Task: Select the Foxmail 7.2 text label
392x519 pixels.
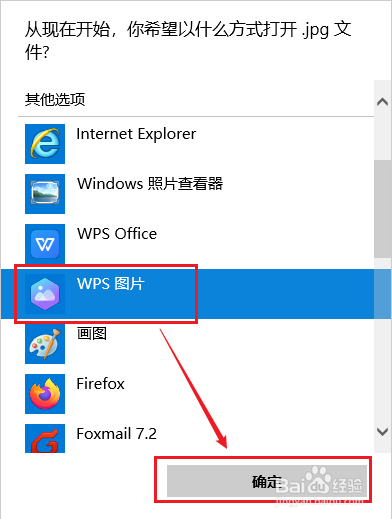Action: point(116,434)
